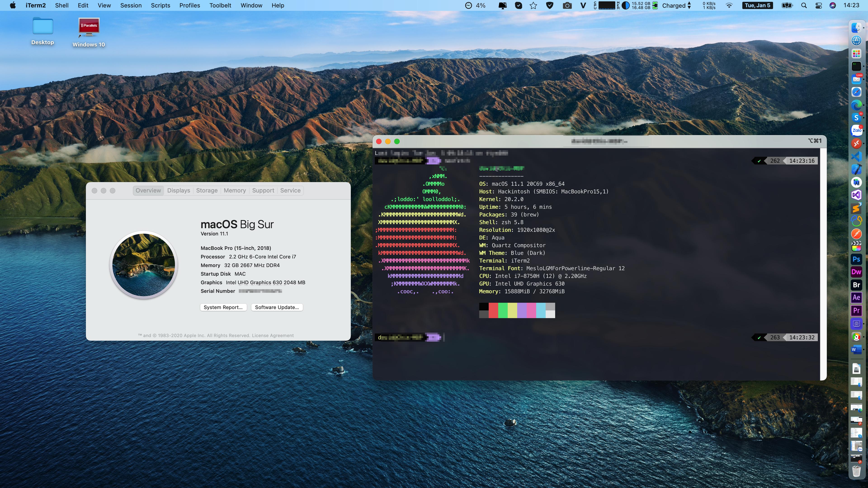The image size is (868, 488).
Task: Click the macOS Big Sur logo image
Action: [x=144, y=265]
